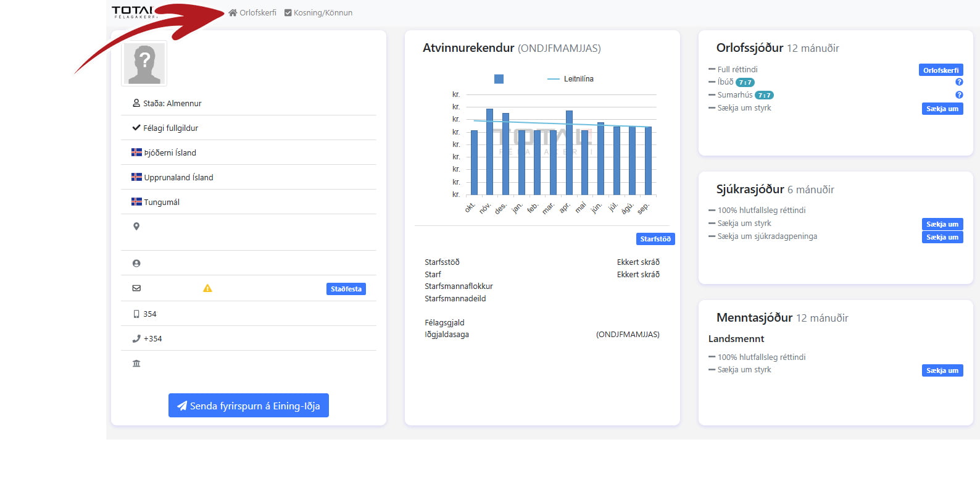Viewport: 980px width, 497px height.
Task: Click the TOTAL Félagakerfi logo
Action: (133, 12)
